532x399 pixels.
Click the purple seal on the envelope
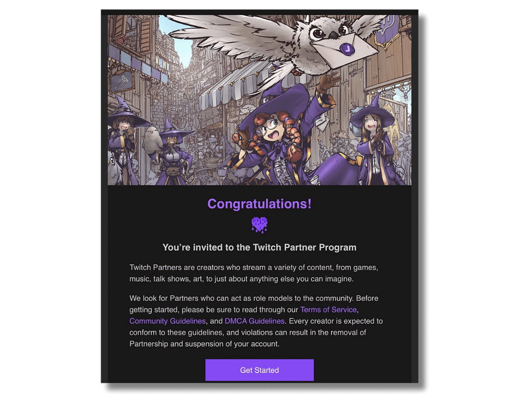[347, 49]
